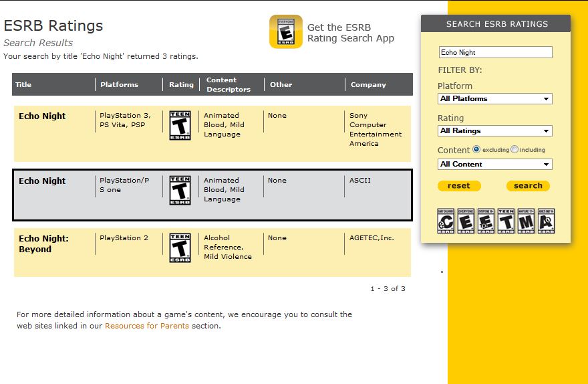Click the reset button

click(459, 186)
